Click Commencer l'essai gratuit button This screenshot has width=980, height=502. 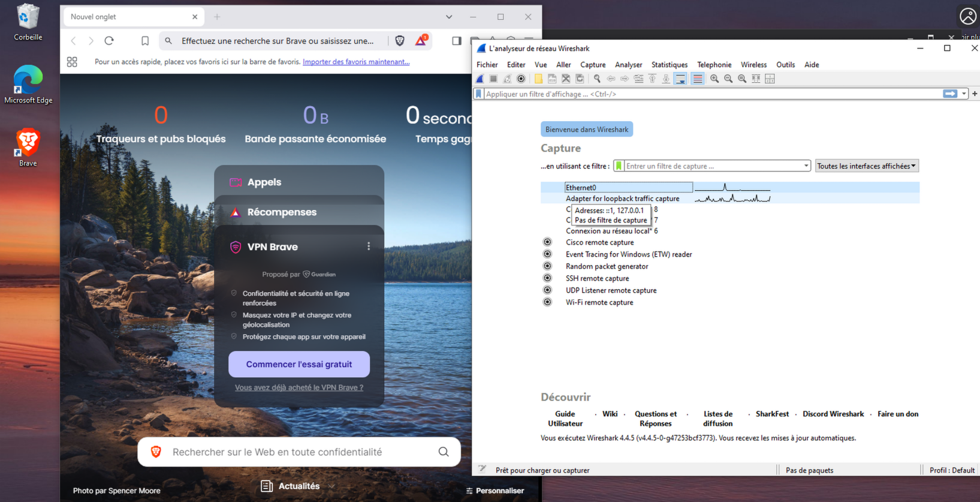[299, 364]
